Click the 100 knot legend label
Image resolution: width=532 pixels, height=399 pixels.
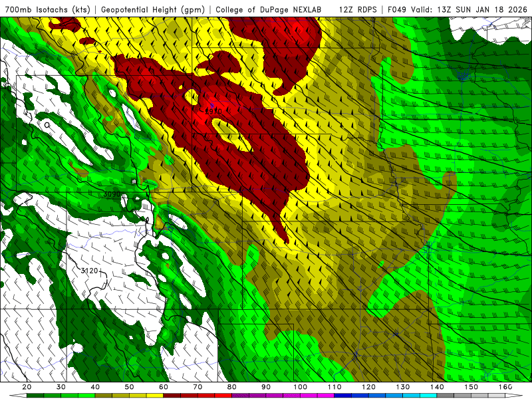(x=301, y=387)
